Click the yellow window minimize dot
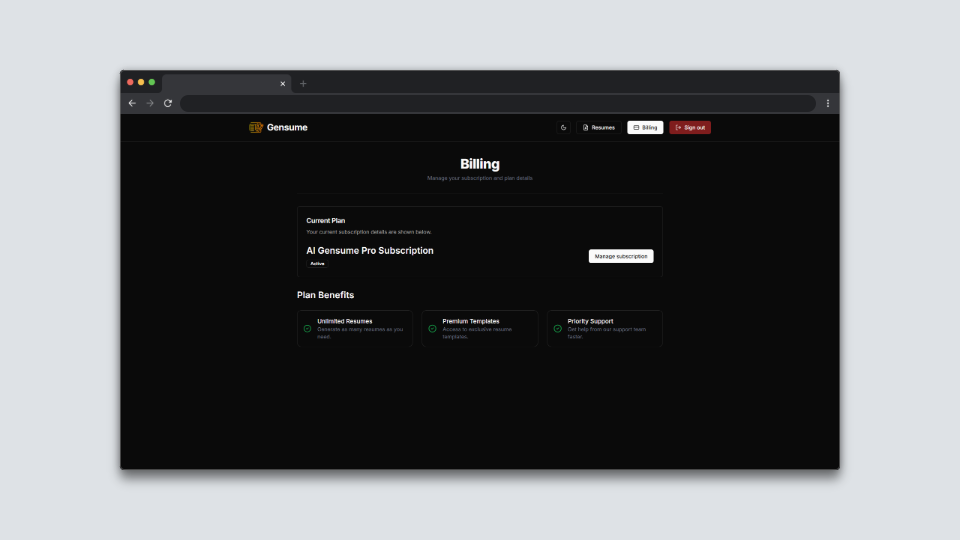 (x=141, y=82)
